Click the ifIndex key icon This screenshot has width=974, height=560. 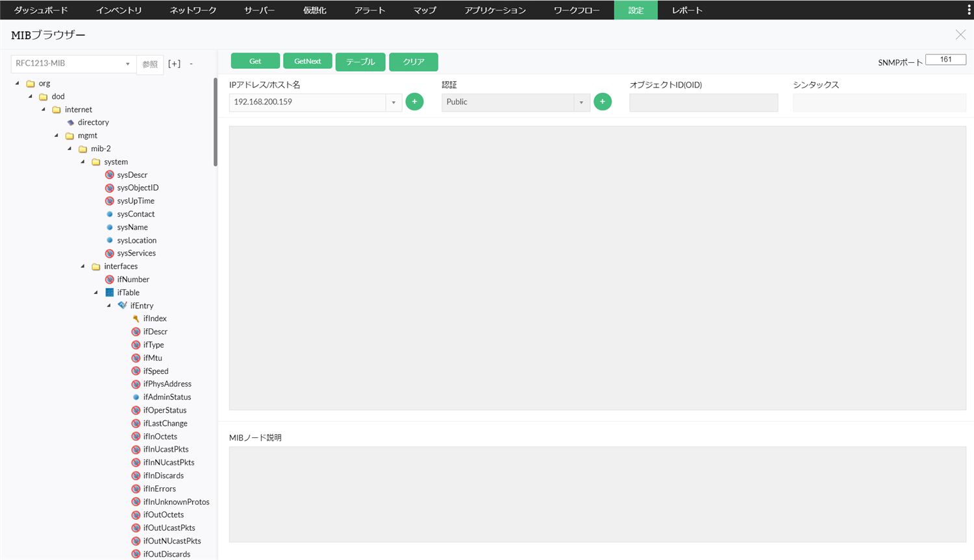point(136,319)
